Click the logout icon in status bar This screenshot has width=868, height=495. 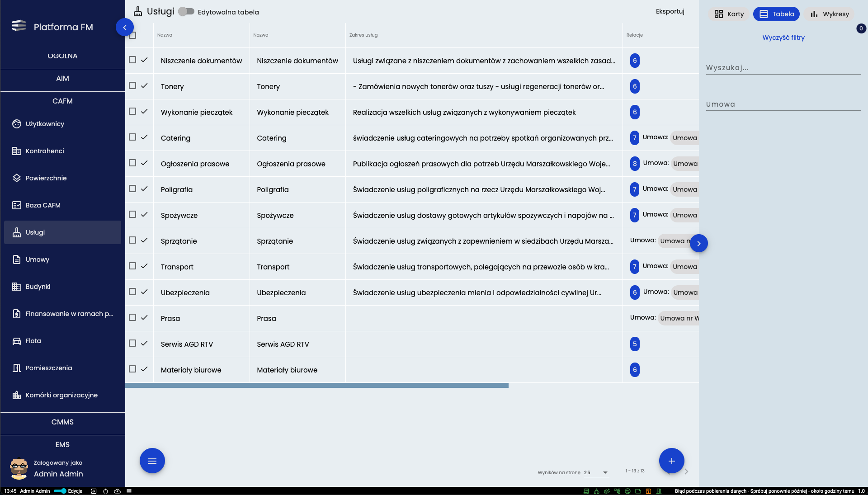(94, 491)
